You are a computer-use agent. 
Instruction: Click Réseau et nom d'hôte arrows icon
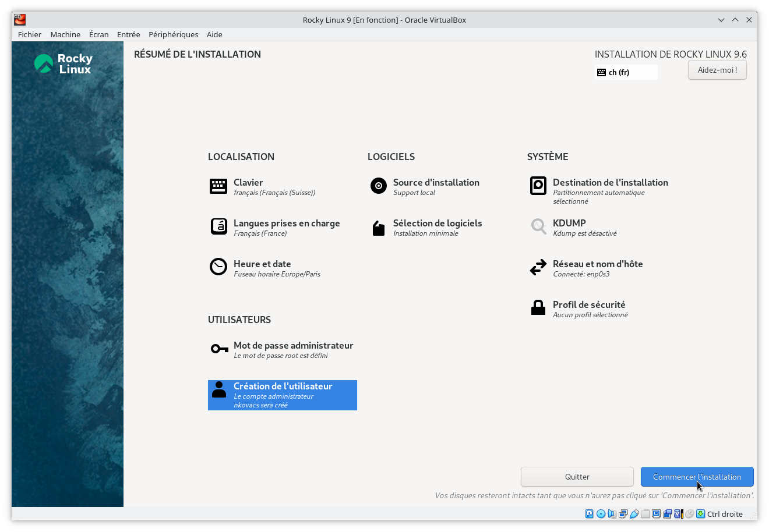(x=538, y=267)
